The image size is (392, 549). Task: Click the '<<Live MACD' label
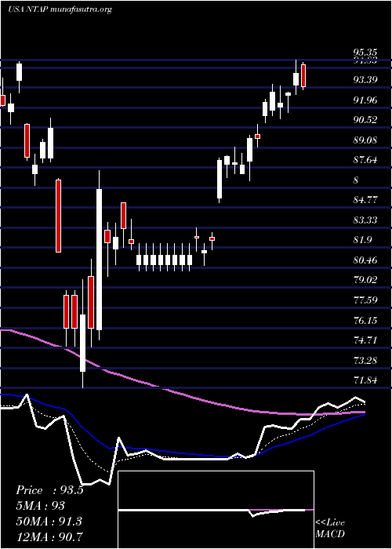(330, 529)
